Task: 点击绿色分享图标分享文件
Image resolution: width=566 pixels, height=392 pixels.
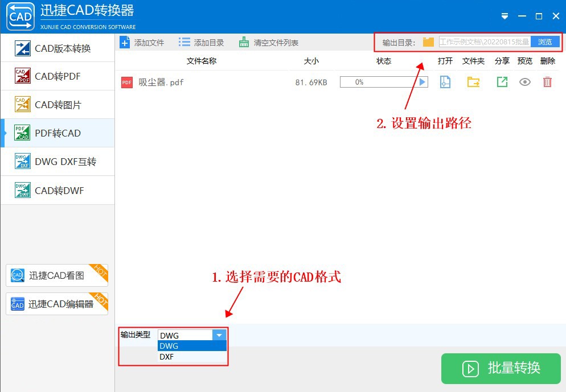Action: (x=502, y=82)
